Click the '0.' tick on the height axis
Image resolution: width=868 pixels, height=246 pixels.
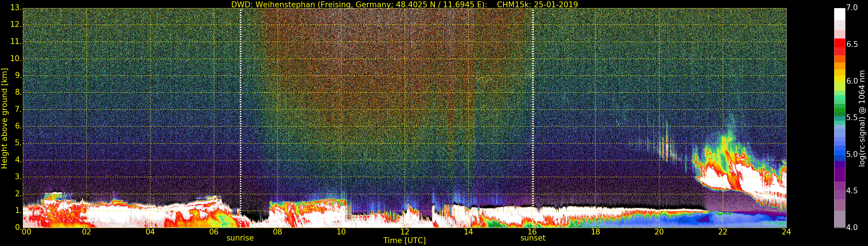(18, 227)
